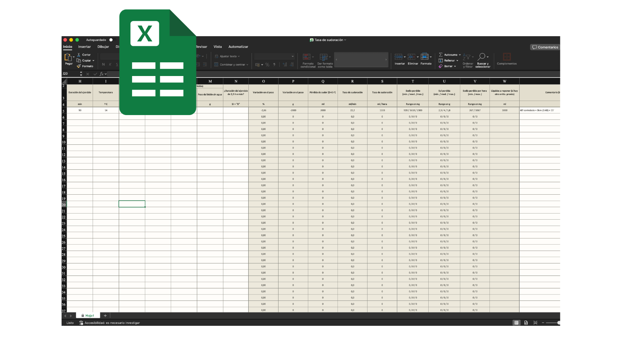This screenshot has height=362, width=644.
Task: Click the zoom out minus button
Action: click(x=543, y=323)
